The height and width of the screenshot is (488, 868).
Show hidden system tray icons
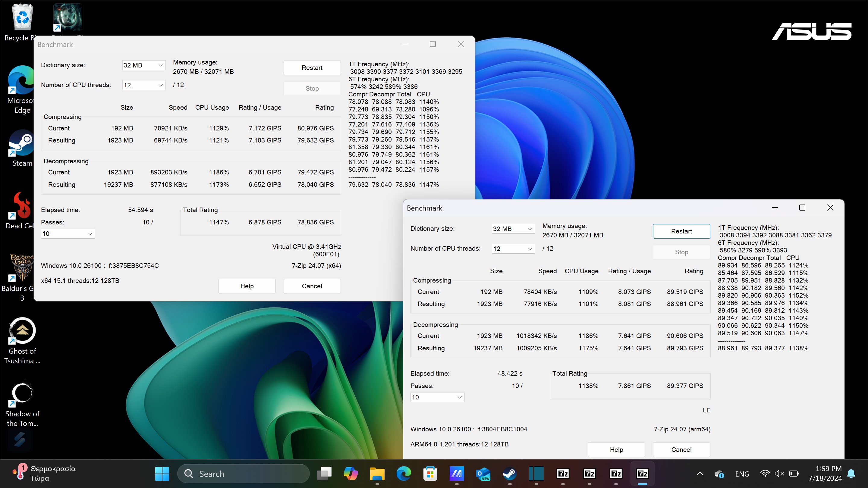700,474
